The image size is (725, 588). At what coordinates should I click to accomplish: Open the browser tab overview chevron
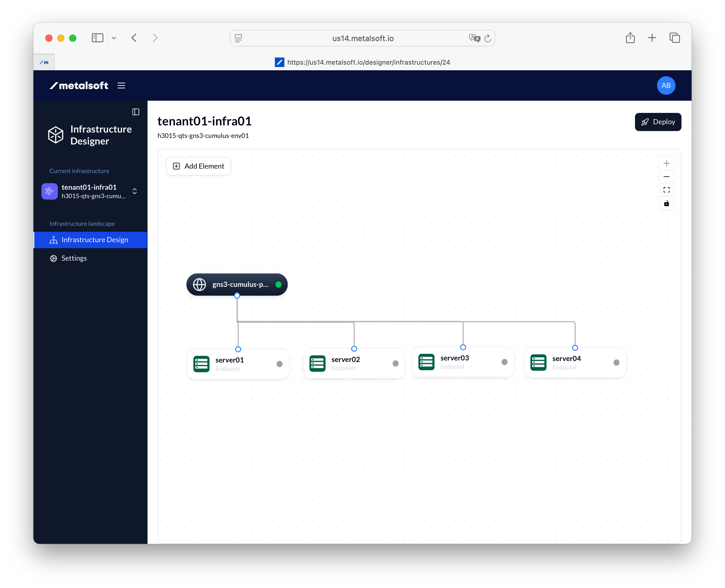(x=114, y=38)
